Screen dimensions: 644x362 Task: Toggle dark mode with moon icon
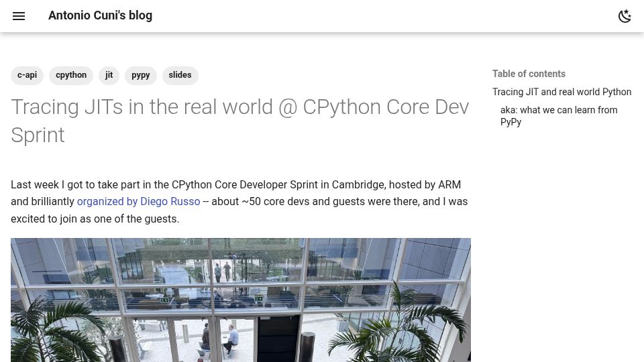(x=625, y=16)
